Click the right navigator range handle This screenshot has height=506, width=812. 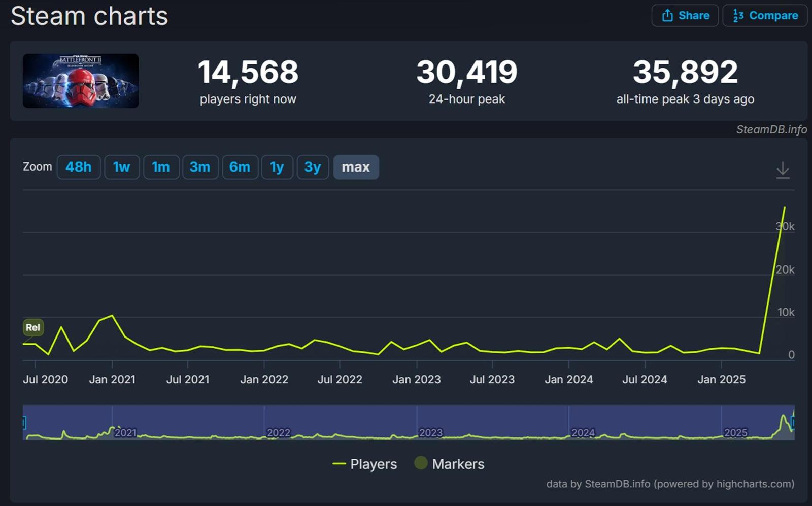[793, 422]
